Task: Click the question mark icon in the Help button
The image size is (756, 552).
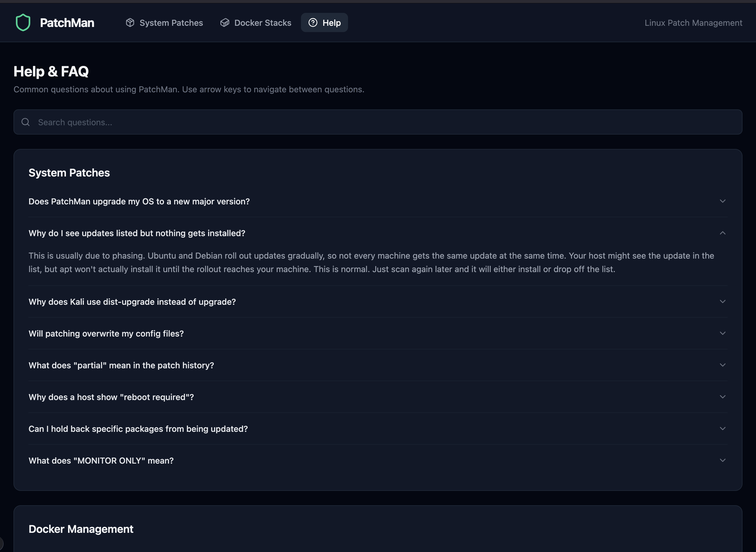Action: [313, 22]
